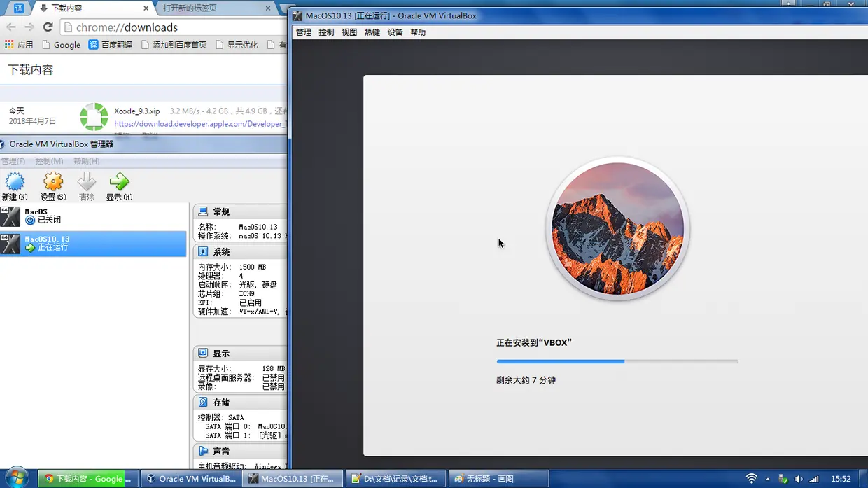Image resolution: width=868 pixels, height=488 pixels.
Task: Click the Oracle VM VirtualBox taskbar icon
Action: tap(191, 479)
